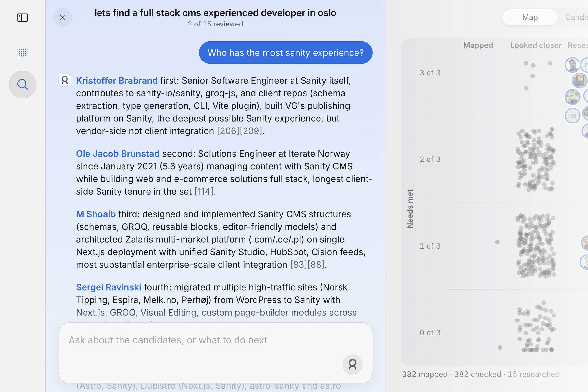
Task: Click the '3 of 3' row label
Action: [430, 73]
